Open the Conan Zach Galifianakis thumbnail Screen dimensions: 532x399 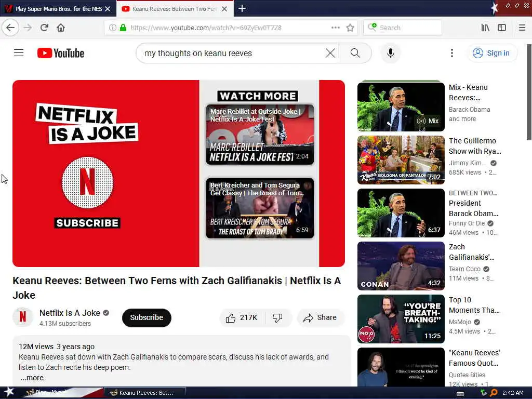click(401, 265)
